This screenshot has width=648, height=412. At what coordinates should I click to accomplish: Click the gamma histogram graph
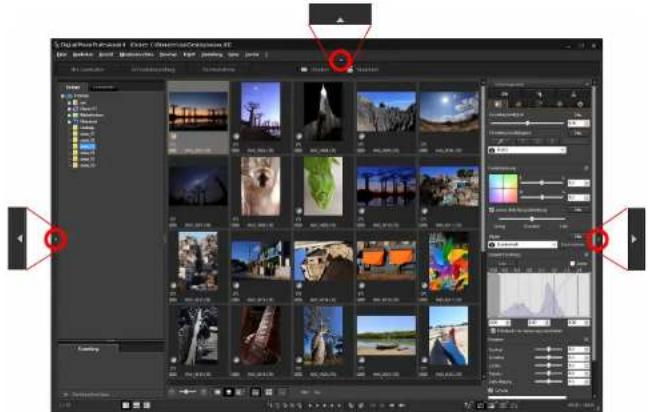click(x=539, y=295)
